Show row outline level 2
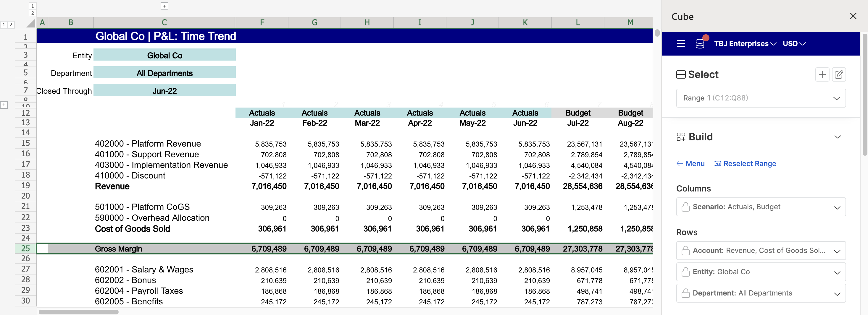Viewport: 868px width, 315px height. click(x=11, y=25)
